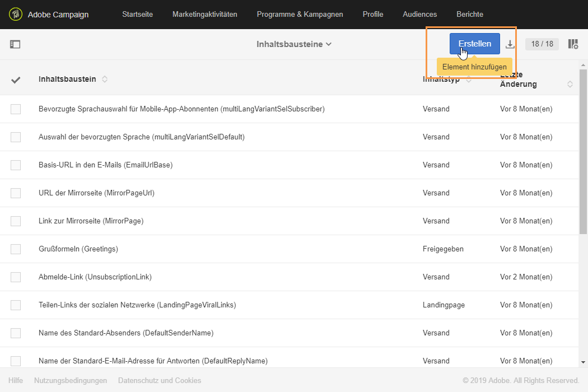The height and width of the screenshot is (392, 588).
Task: Check the Grußformeln (Greetings) row checkbox
Action: click(x=16, y=249)
